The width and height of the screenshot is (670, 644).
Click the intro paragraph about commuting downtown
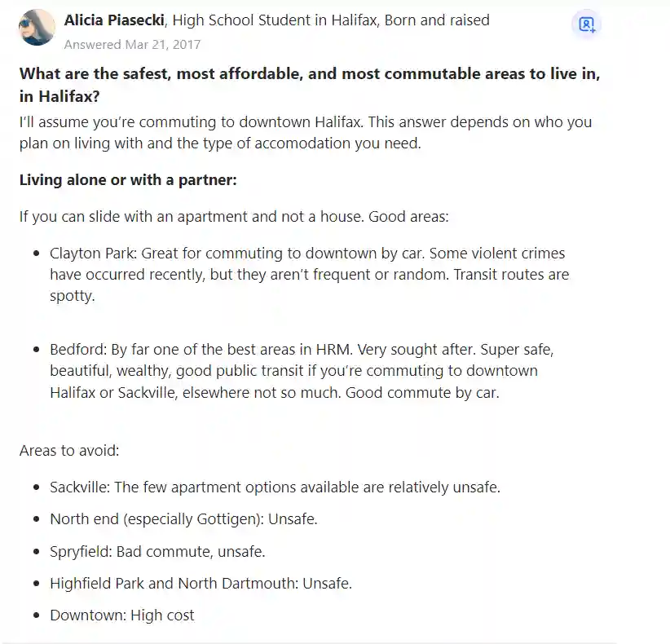click(306, 133)
